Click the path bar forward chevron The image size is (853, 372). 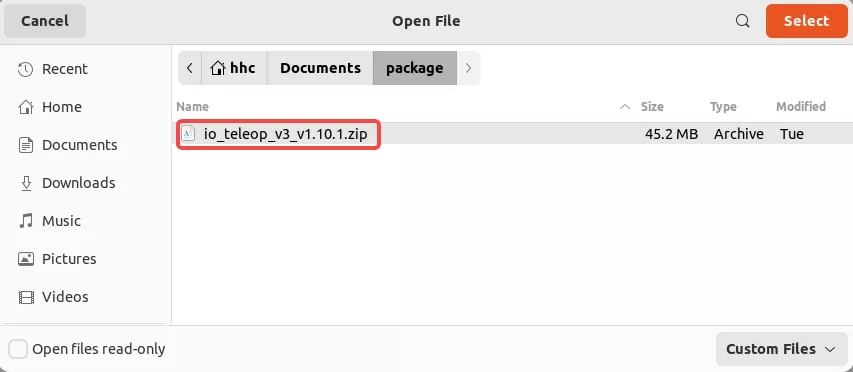click(x=468, y=68)
